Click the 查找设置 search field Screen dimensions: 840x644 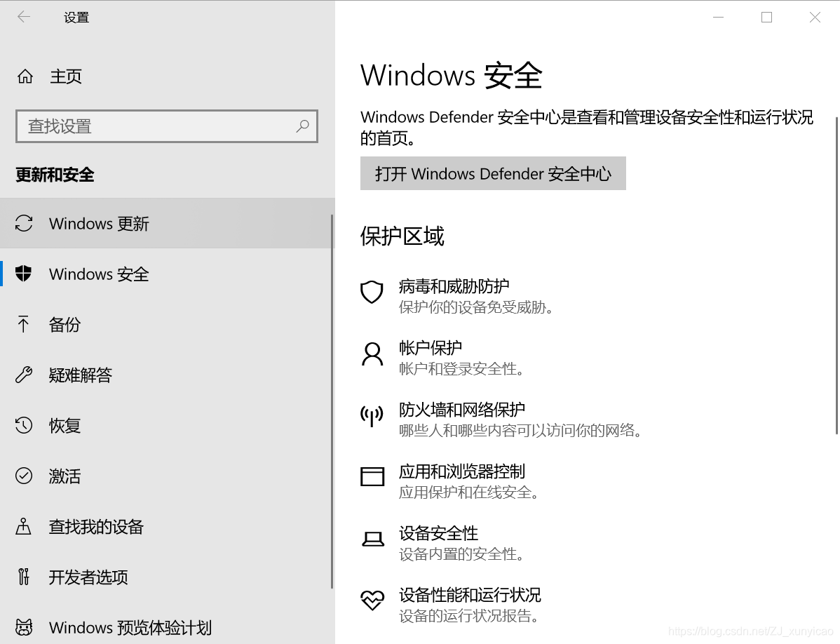(x=167, y=126)
